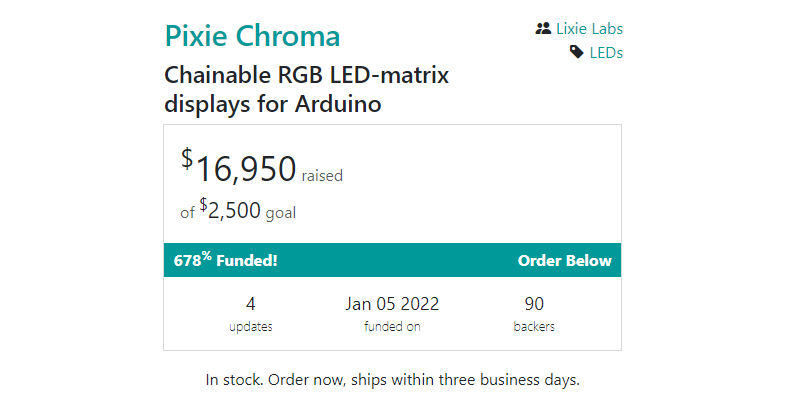Click the Lixie Labs people icon
This screenshot has width=787, height=403.
(544, 29)
